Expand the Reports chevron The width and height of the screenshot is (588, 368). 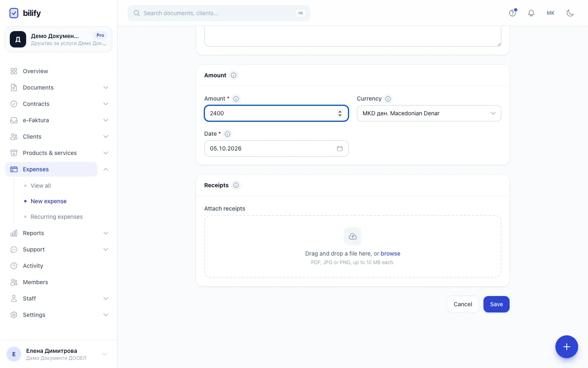point(106,233)
